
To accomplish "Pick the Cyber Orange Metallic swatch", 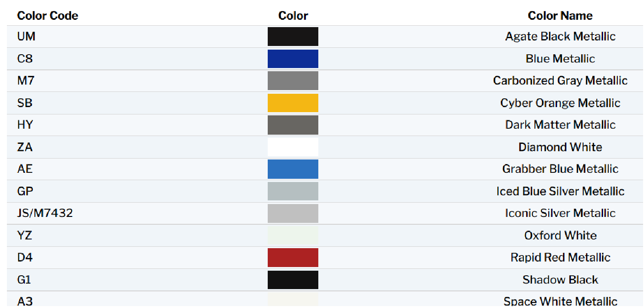I will (x=293, y=103).
